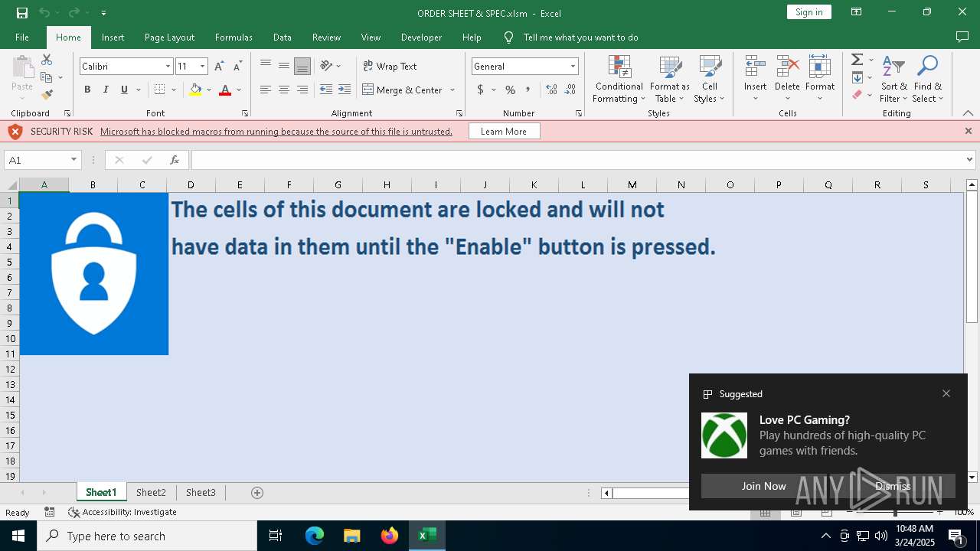The width and height of the screenshot is (980, 551).
Task: Open the Calibri font name dropdown
Action: coord(168,67)
